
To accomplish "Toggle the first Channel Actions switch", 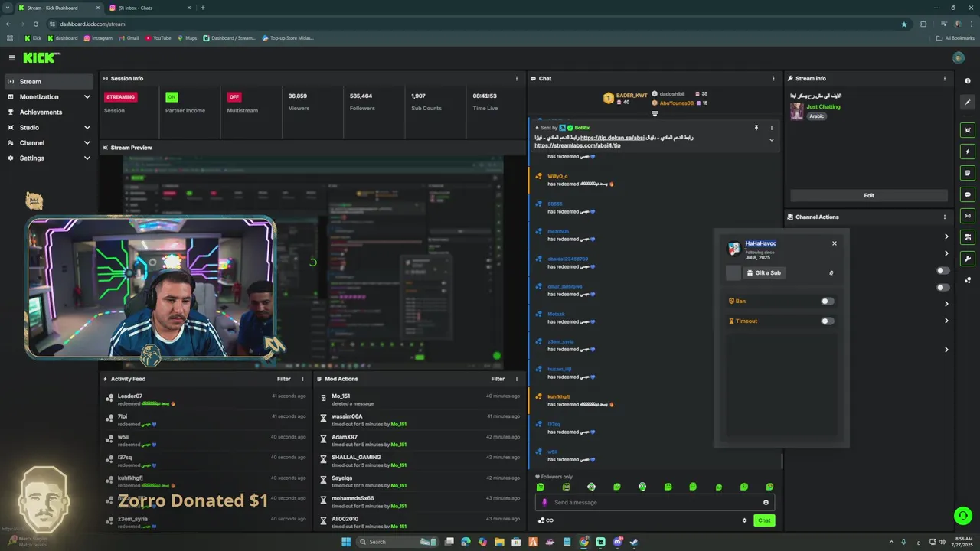I will [x=943, y=270].
